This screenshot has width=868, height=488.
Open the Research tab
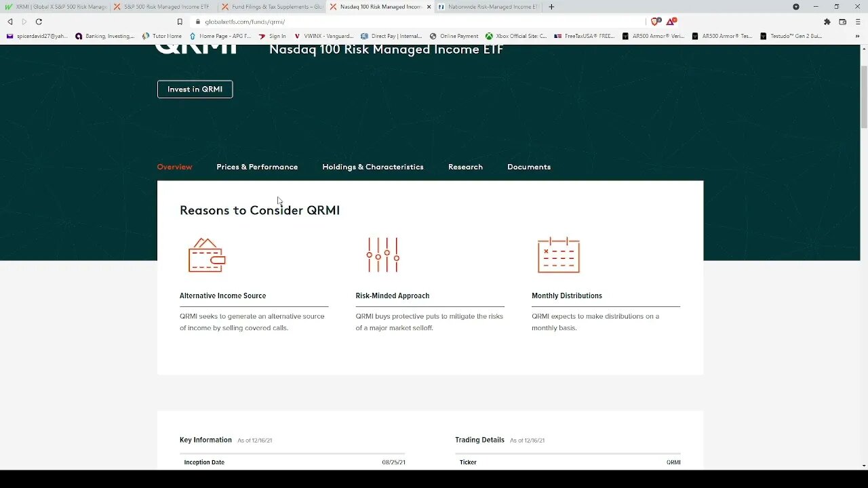point(465,167)
